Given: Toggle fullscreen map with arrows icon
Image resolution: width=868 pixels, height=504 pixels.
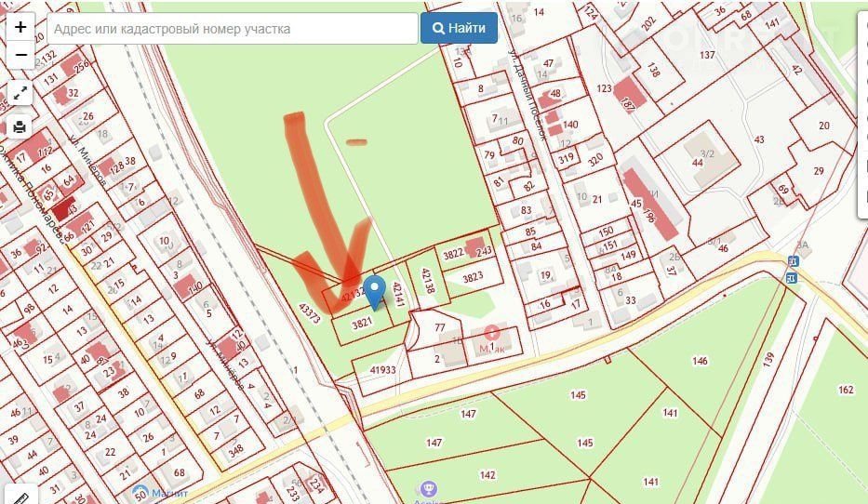Looking at the screenshot, I should point(20,94).
